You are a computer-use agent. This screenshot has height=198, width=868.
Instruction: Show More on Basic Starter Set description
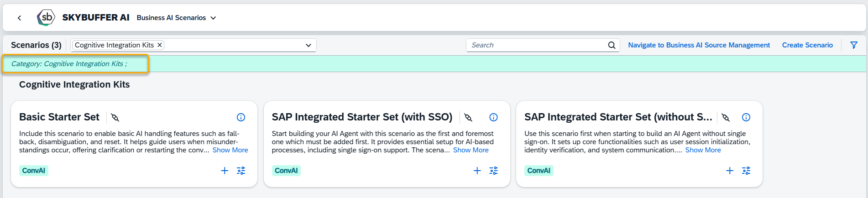click(x=230, y=150)
